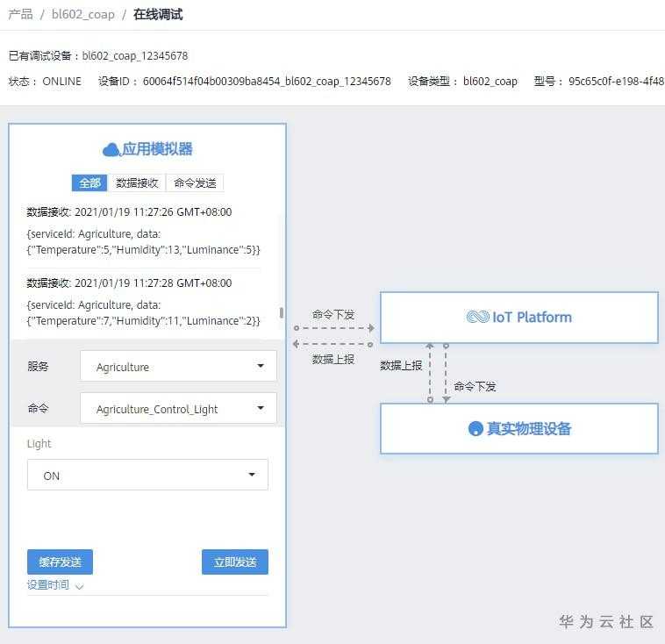The height and width of the screenshot is (644, 665).
Task: Go to 产品 in the breadcrumb
Action: (20, 14)
